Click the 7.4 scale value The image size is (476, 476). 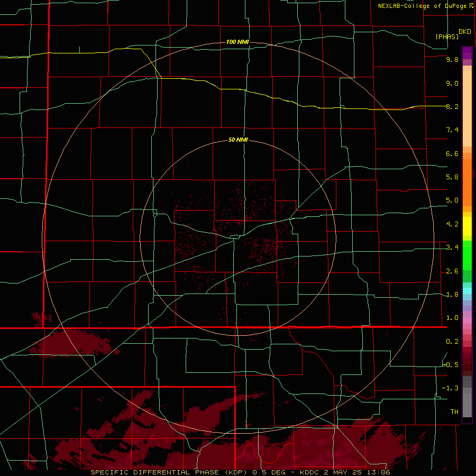point(452,130)
